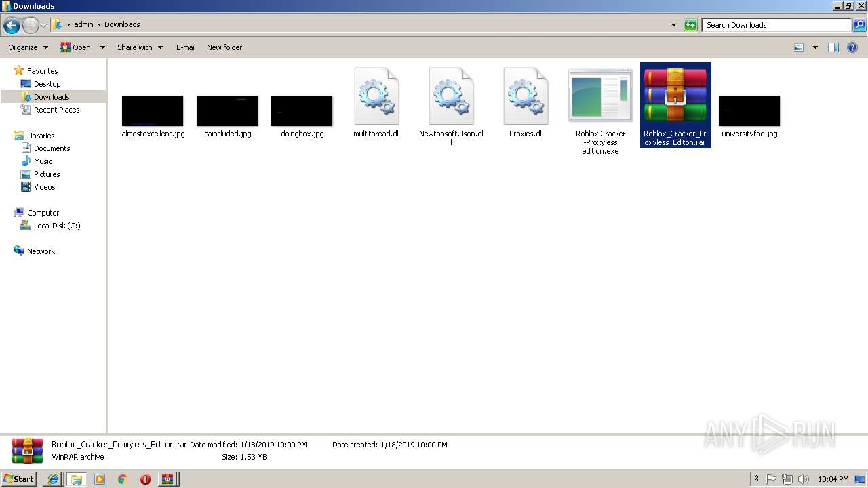Click the search magnifier icon
The width and height of the screenshot is (868, 488).
859,25
